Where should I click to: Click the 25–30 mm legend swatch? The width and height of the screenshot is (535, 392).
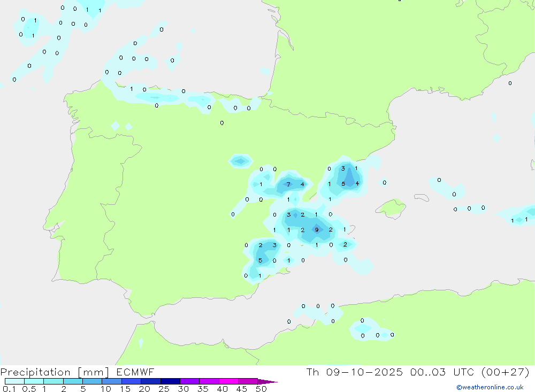[x=170, y=381]
